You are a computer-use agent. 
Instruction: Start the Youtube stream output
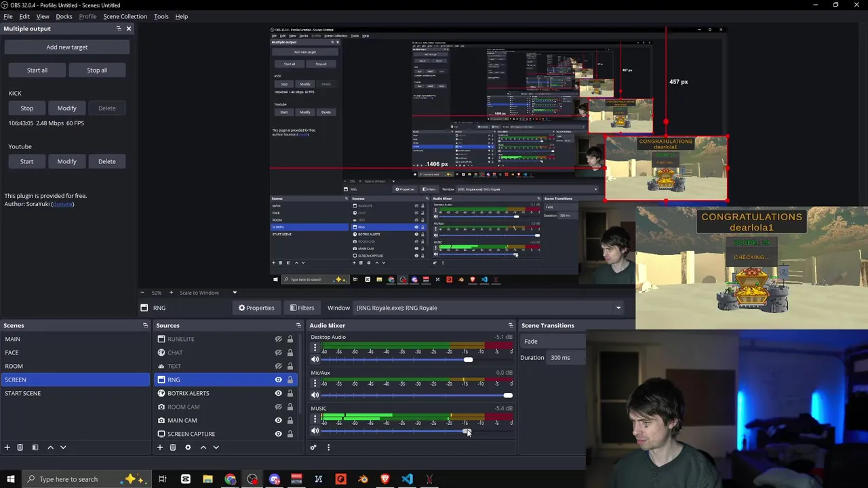tap(26, 161)
